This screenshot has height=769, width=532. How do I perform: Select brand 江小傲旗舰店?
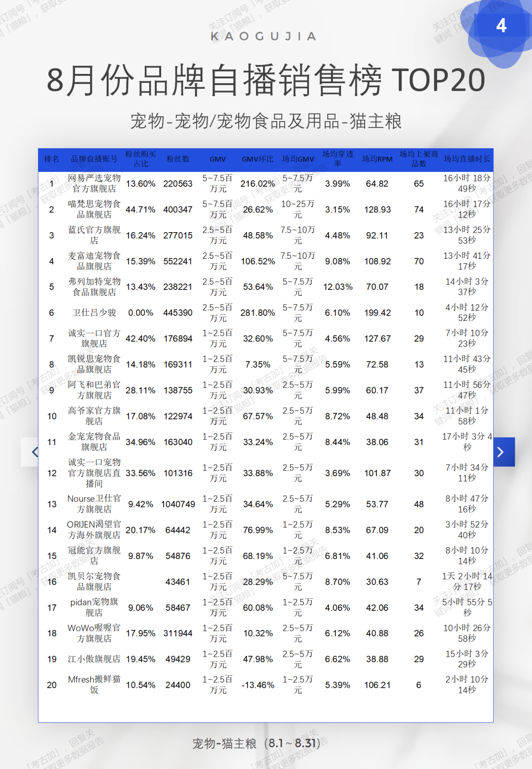coord(94,659)
